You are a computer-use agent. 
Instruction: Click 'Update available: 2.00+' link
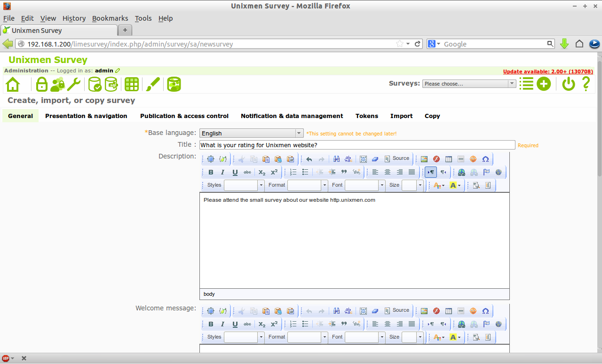tap(548, 71)
